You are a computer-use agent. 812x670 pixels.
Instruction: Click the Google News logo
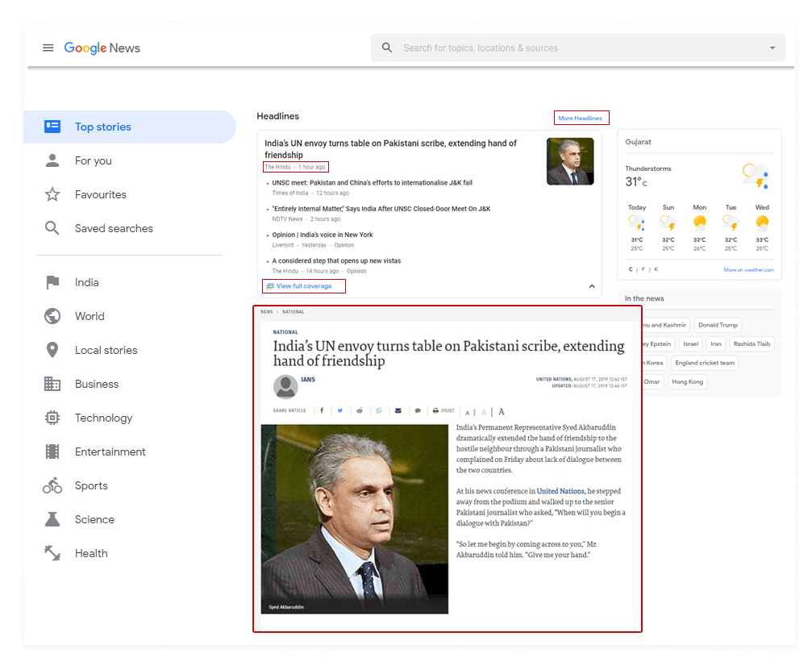click(102, 48)
